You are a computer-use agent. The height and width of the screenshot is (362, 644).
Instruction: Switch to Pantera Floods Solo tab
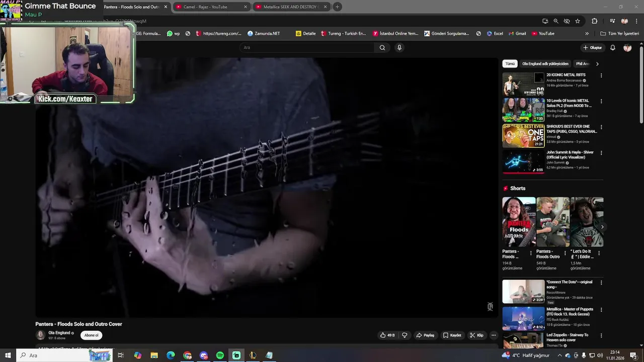(x=131, y=7)
